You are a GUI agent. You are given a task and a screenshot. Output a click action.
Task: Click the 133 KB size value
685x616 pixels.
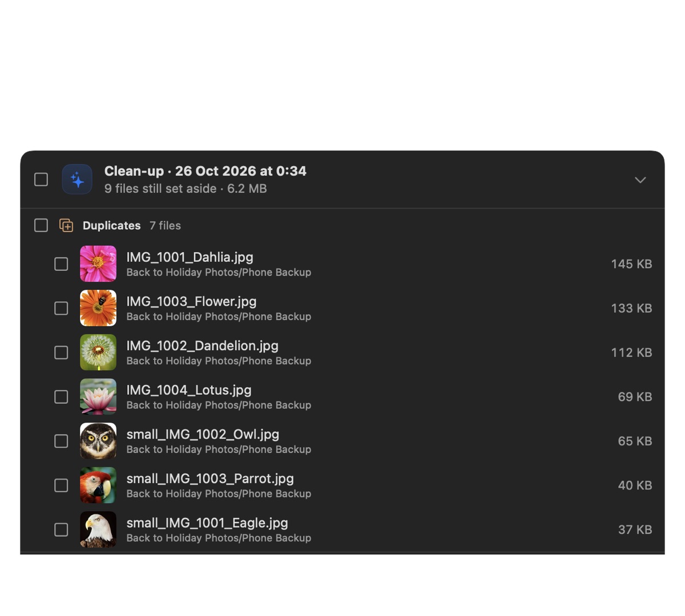coord(631,308)
